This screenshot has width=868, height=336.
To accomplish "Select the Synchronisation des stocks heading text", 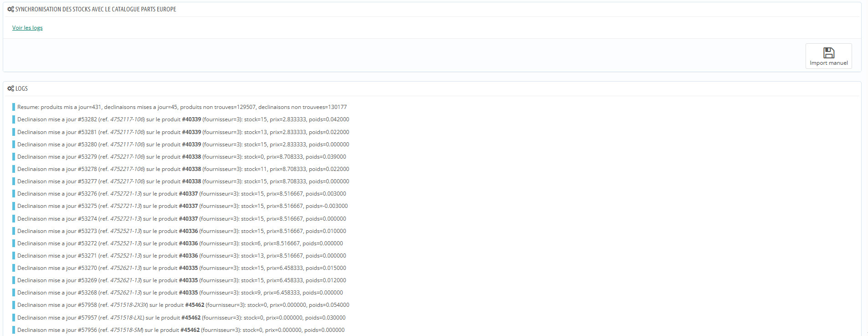I will [x=96, y=9].
